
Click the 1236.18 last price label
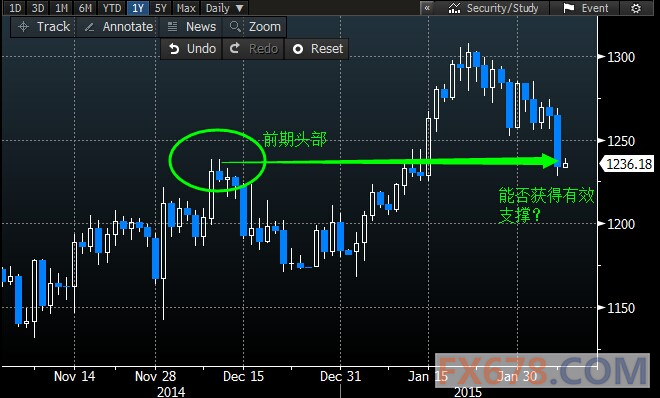pyautogui.click(x=628, y=164)
